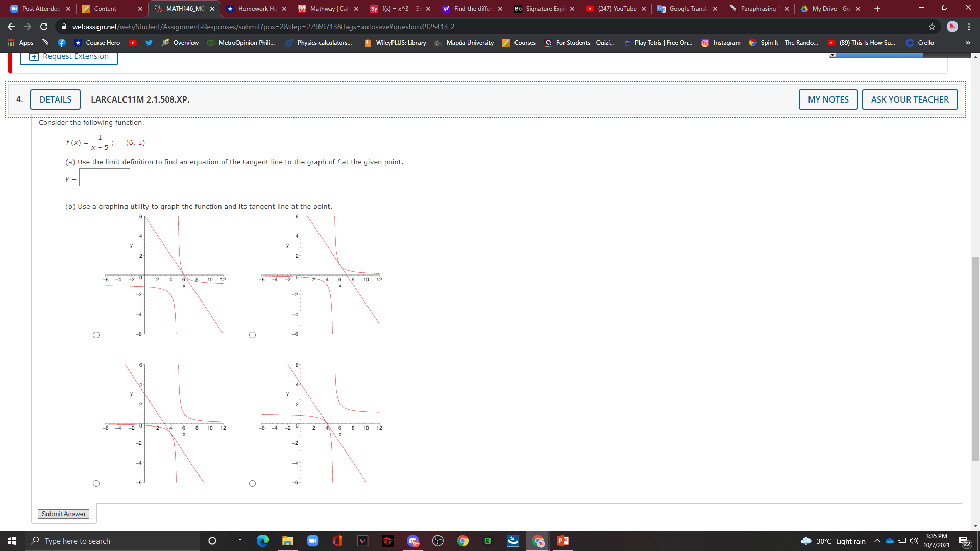
Task: Expand Request Extension section
Action: click(69, 56)
